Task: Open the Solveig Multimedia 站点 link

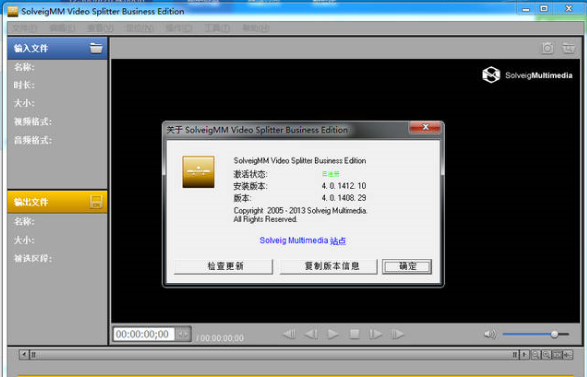Action: [302, 240]
